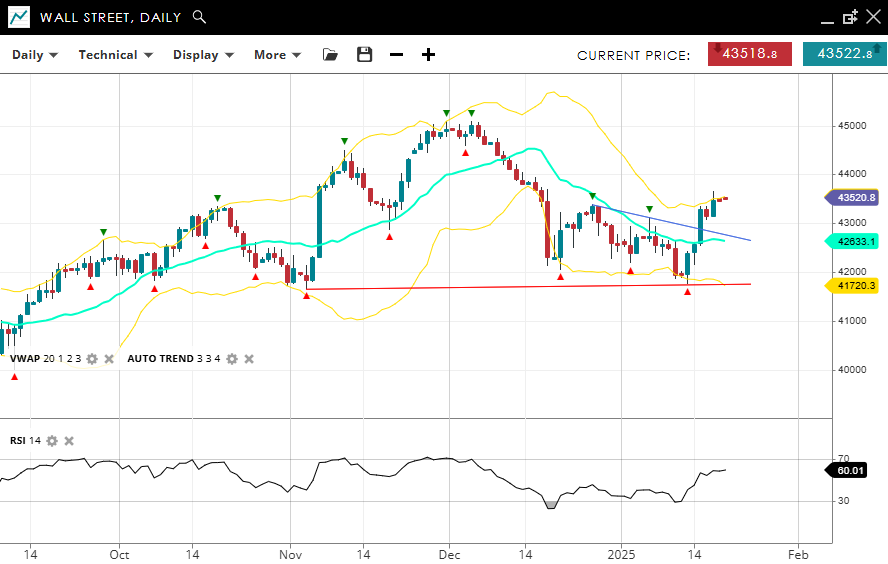Pop out the chart window
The height and width of the screenshot is (564, 888).
[x=850, y=17]
